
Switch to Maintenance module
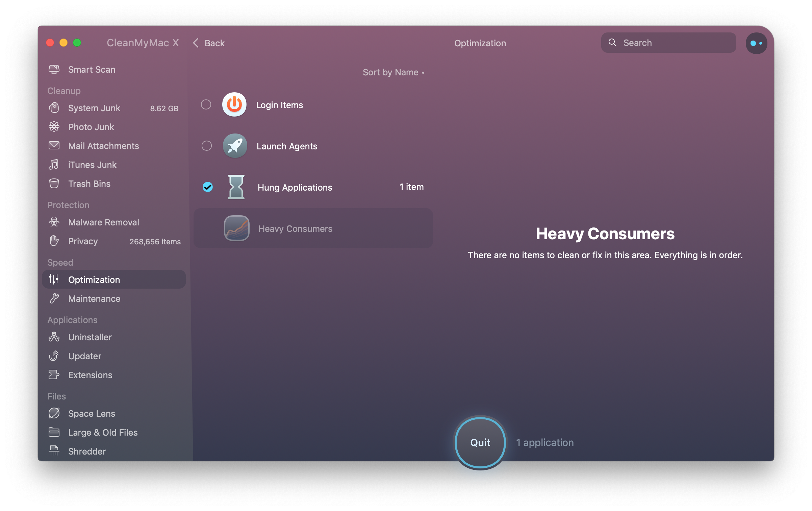point(114,298)
